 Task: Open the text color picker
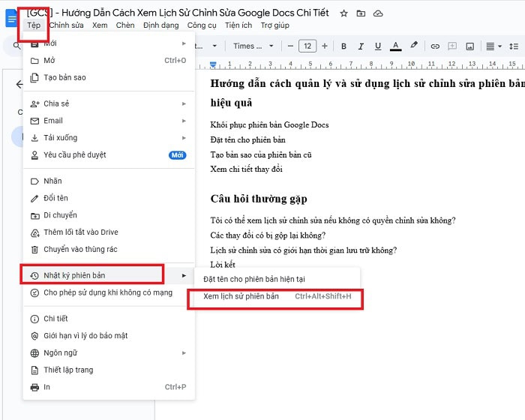pos(396,46)
